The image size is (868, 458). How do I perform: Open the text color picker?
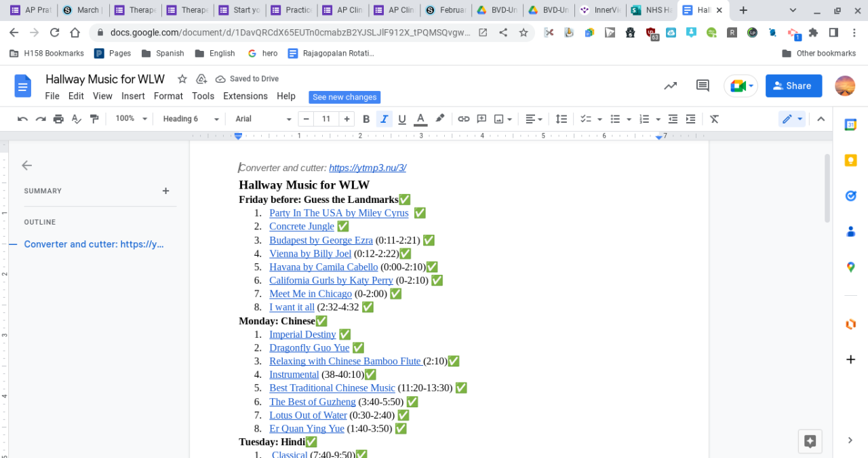[420, 119]
